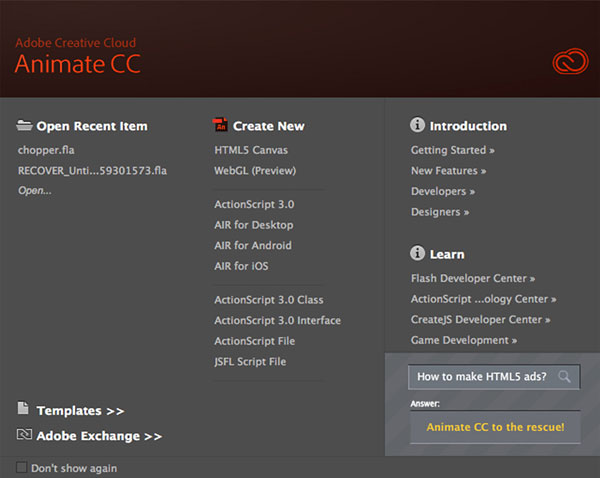The image size is (600, 478).
Task: Click the Adobe Exchange icon
Action: (25, 435)
